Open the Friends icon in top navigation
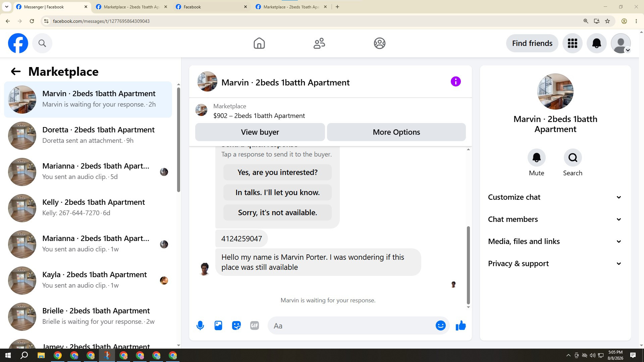The height and width of the screenshot is (362, 644). [319, 43]
